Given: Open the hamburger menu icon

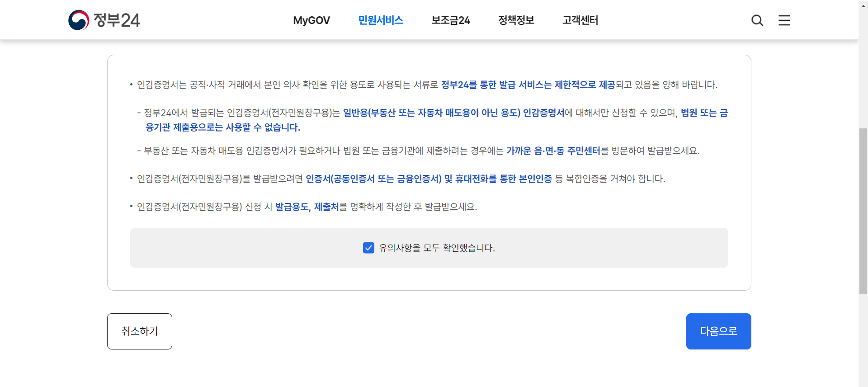Looking at the screenshot, I should [x=784, y=20].
